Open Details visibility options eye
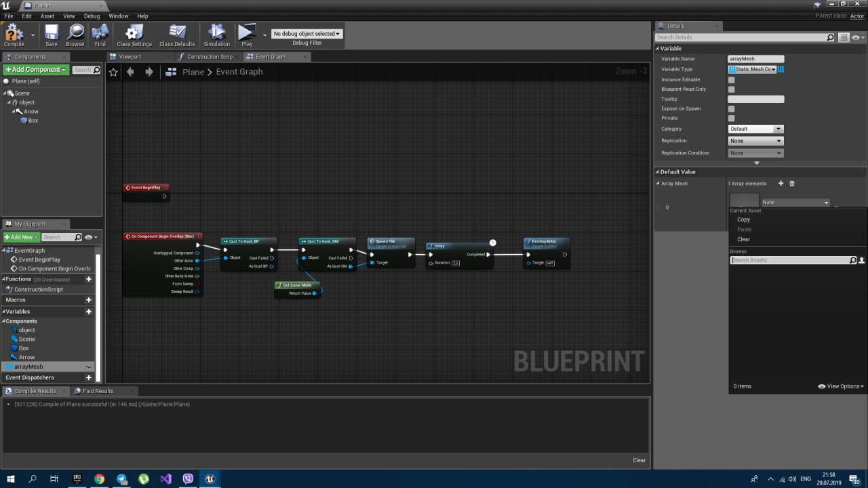 tap(858, 37)
